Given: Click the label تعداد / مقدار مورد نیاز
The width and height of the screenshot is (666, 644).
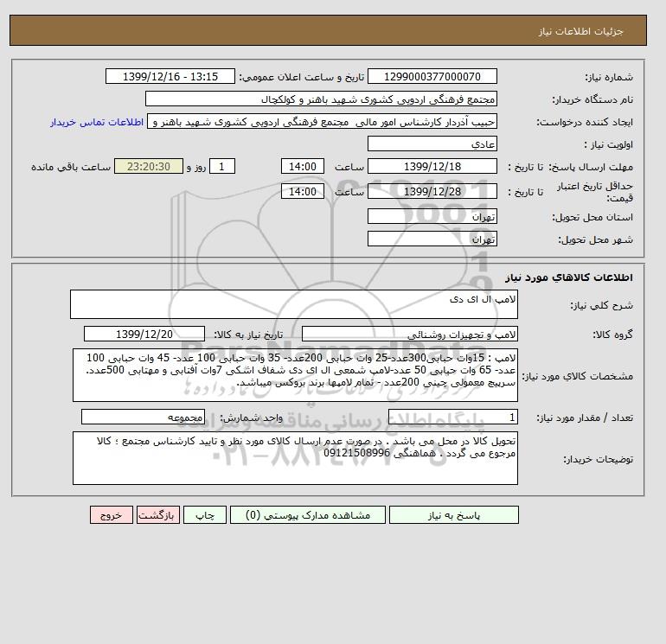Looking at the screenshot, I should [x=585, y=418].
